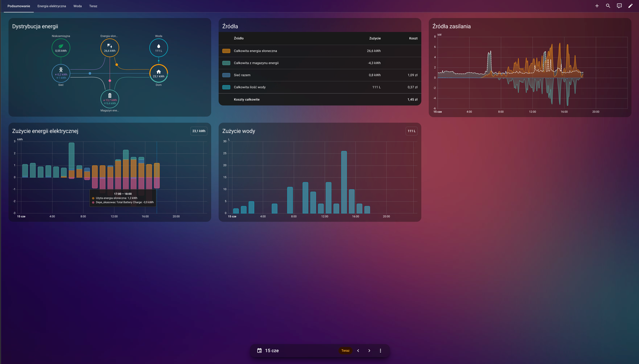Click the 1,09 zł grid cost value
The width and height of the screenshot is (639, 364).
[x=412, y=75]
